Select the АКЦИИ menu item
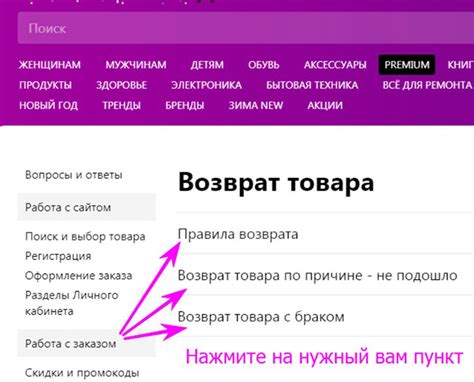Viewport: 474px width, 382px height. 325,105
